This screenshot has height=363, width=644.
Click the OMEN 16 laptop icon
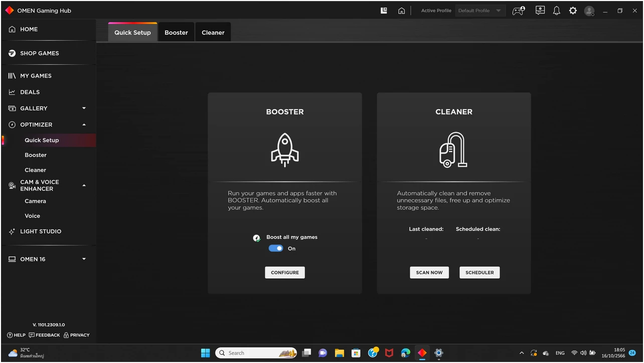(x=12, y=259)
